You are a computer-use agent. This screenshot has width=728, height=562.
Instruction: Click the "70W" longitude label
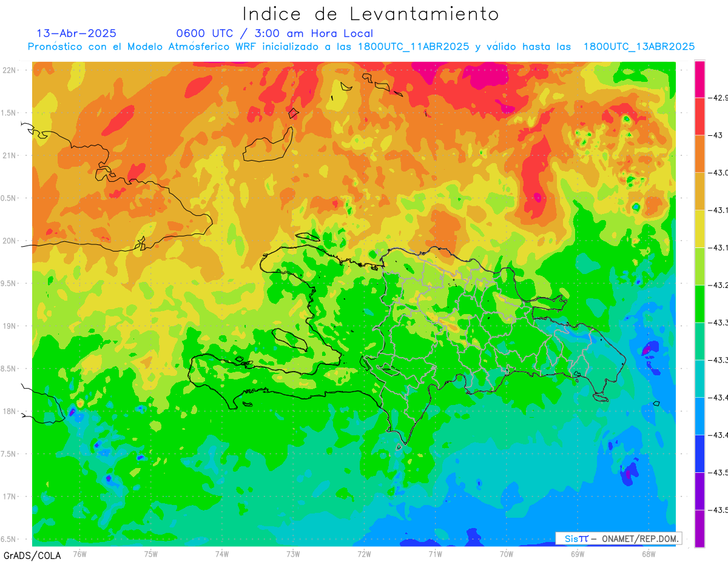[507, 554]
